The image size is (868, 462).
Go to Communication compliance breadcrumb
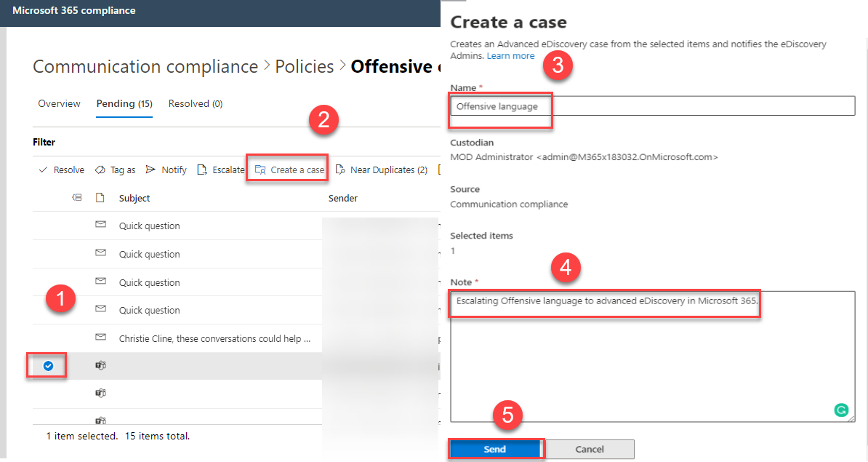pyautogui.click(x=145, y=67)
